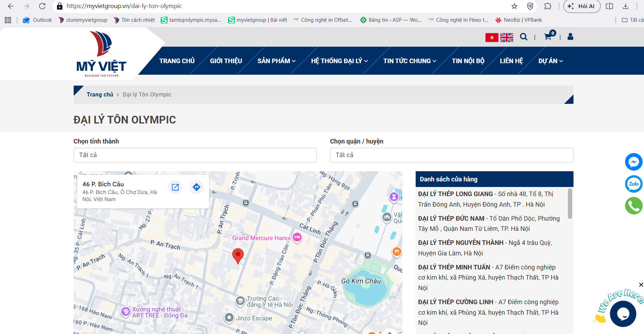Open the Chọn tỉnh thành dropdown
644x334 pixels.
[195, 155]
